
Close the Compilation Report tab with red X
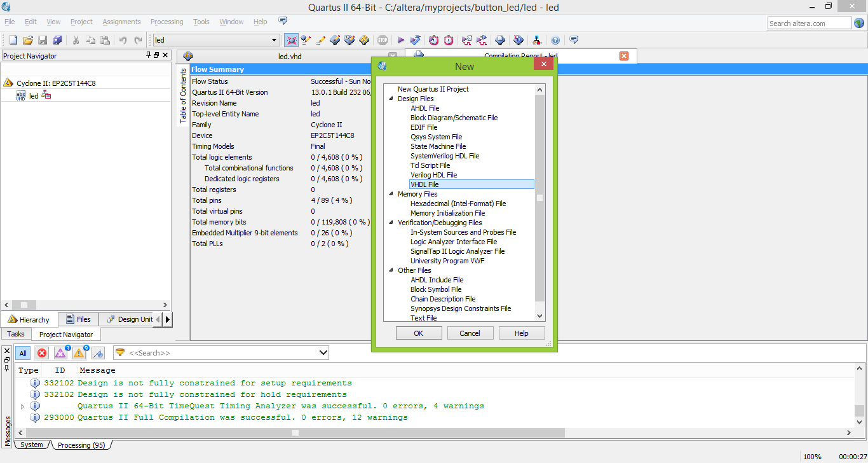point(624,56)
